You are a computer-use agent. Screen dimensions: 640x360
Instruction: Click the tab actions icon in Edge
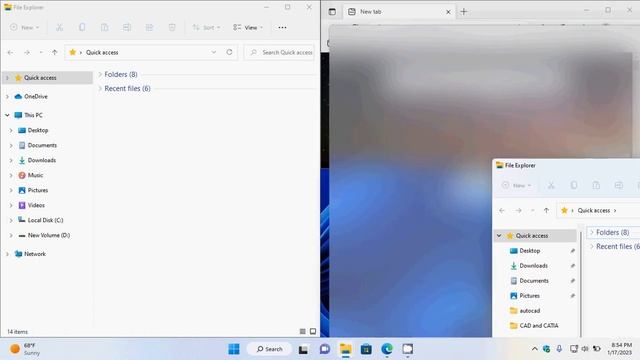coord(332,12)
